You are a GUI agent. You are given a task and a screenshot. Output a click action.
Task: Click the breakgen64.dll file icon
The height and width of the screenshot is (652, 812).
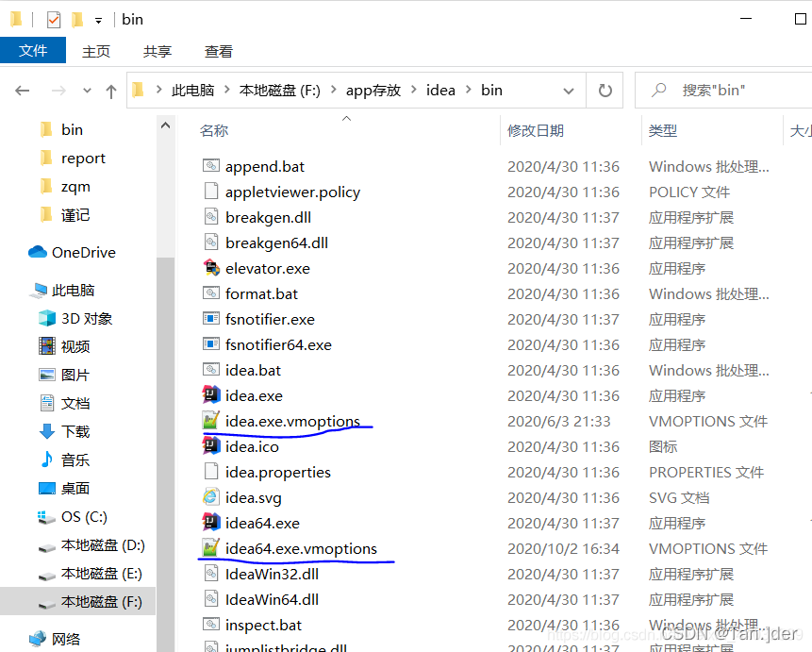pyautogui.click(x=210, y=242)
